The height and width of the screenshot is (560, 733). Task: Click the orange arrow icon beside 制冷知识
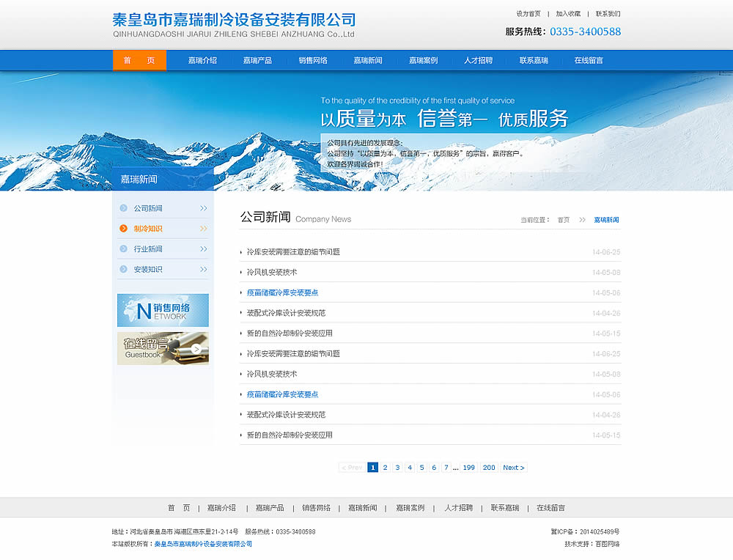pos(123,229)
